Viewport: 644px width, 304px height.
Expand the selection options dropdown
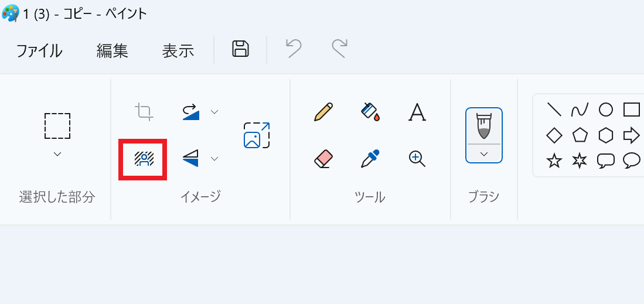tap(57, 154)
